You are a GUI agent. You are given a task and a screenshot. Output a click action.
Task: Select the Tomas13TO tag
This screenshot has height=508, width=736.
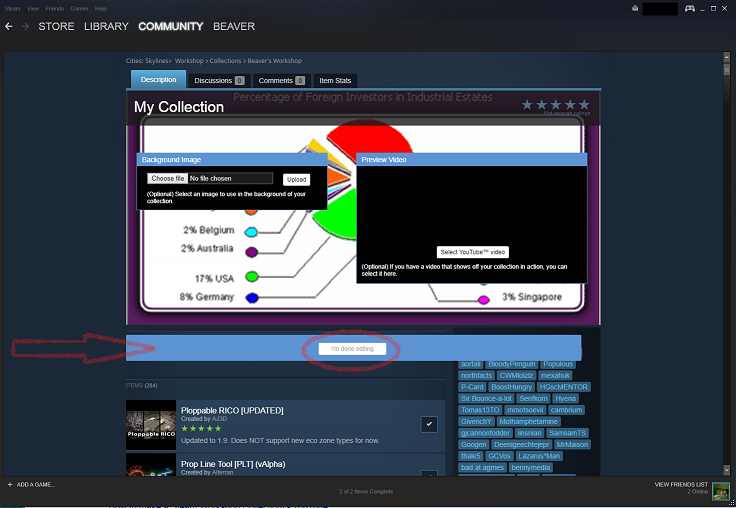pos(480,410)
